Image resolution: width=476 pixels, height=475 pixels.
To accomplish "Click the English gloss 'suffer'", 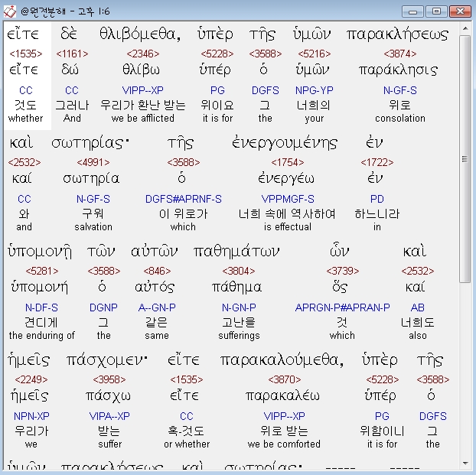I will point(110,444).
